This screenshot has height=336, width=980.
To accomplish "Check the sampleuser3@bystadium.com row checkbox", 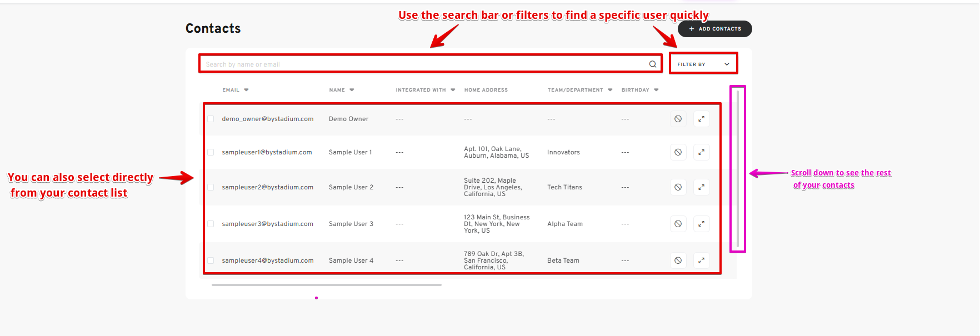I will point(211,224).
